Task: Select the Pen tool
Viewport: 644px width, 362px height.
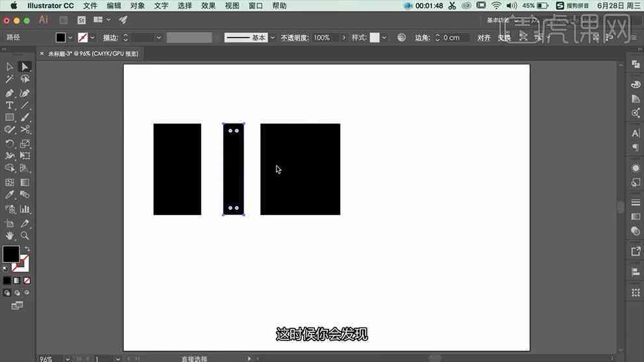Action: (x=10, y=93)
